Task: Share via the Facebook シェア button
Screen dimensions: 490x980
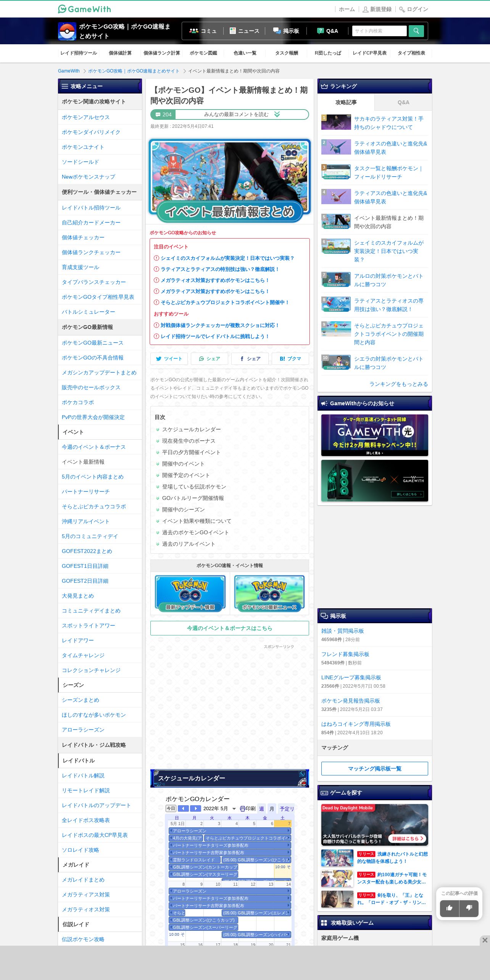Action: (250, 359)
